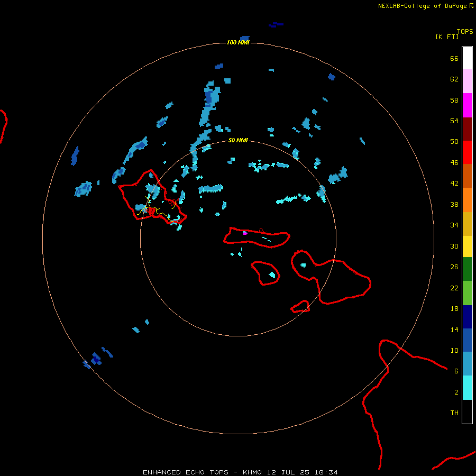Click the dark green swatch between 30 and 26
Screen dimensions: 476x476
click(467, 269)
